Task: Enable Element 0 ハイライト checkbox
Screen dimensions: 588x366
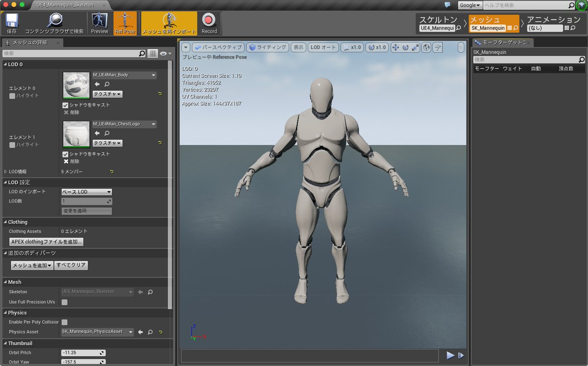Action: [12, 96]
